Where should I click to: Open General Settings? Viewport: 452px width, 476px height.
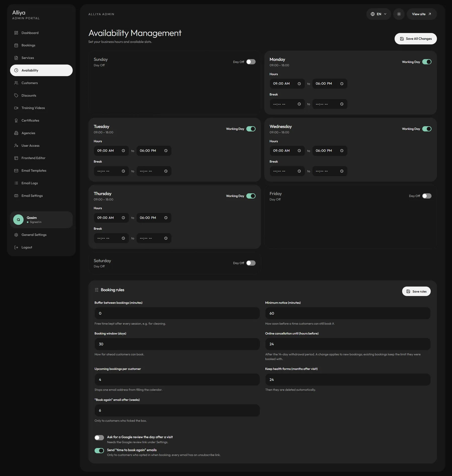pos(41,235)
